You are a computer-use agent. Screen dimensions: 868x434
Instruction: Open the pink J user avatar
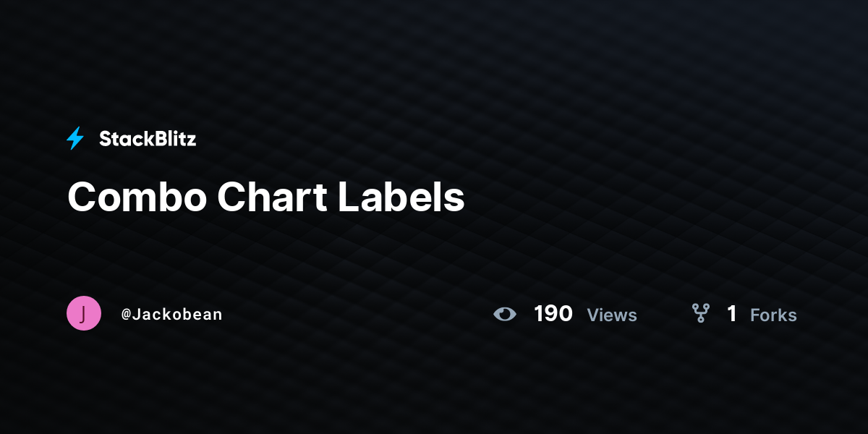(84, 314)
